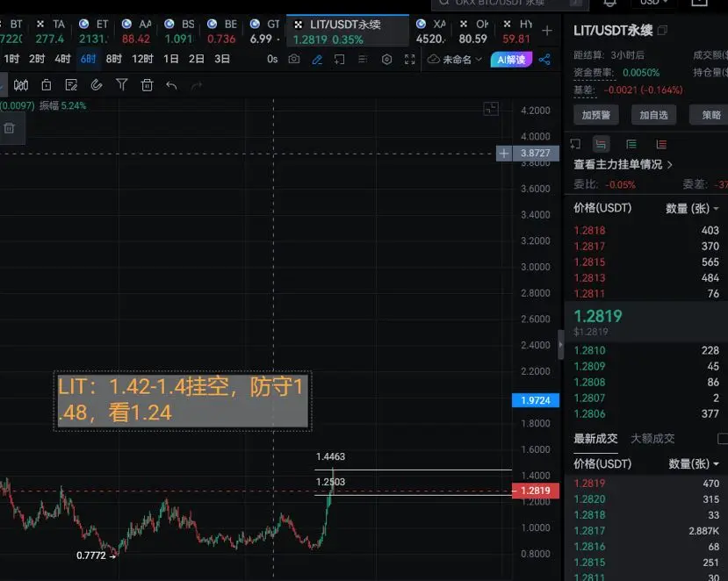Click ask price 1.2818 in order book
This screenshot has height=581, width=728.
(x=589, y=231)
